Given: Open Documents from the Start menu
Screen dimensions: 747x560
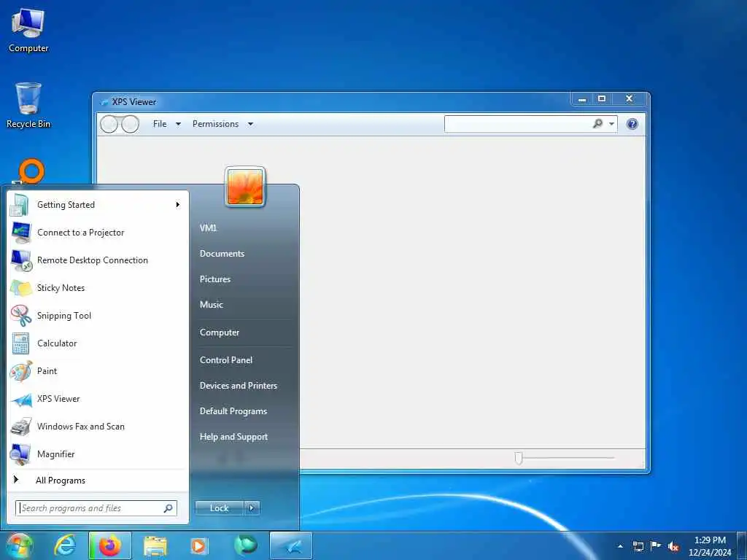Looking at the screenshot, I should tap(222, 254).
